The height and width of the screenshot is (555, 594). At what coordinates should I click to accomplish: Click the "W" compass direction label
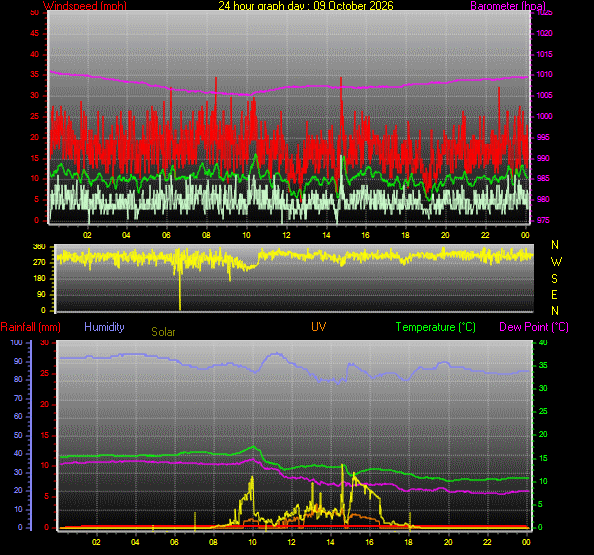click(556, 262)
